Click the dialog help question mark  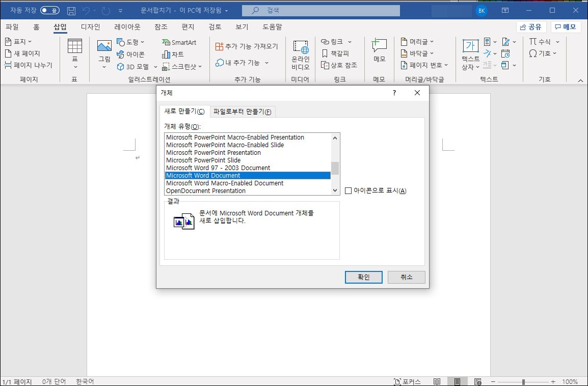(394, 93)
